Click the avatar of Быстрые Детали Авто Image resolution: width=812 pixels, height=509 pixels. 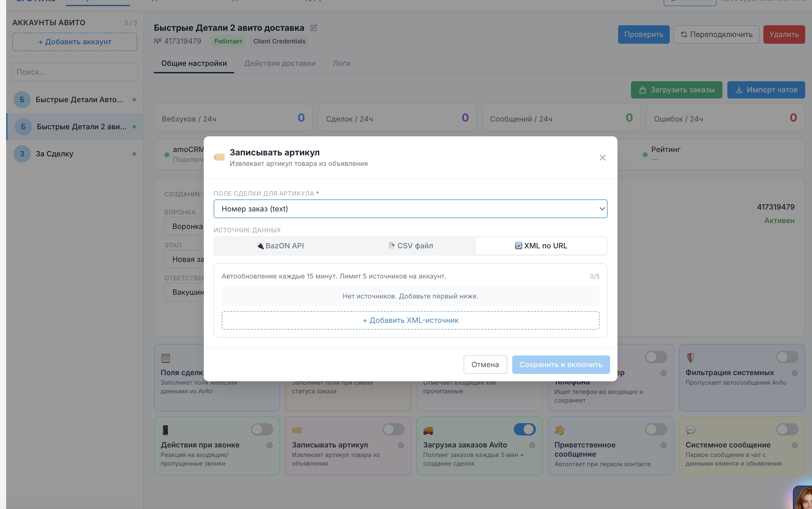coord(22,100)
